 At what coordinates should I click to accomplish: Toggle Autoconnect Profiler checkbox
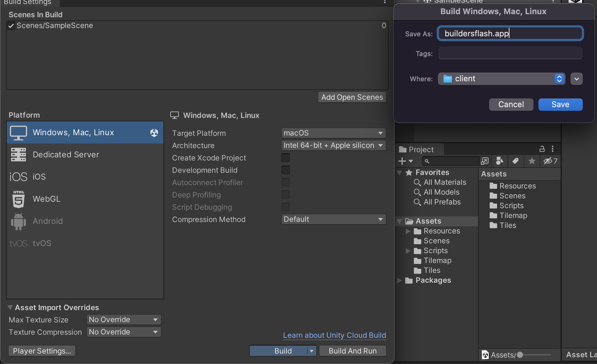click(286, 182)
